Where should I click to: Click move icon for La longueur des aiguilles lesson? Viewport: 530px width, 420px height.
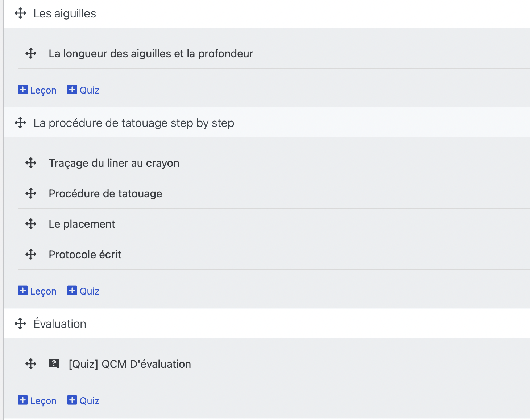(x=31, y=54)
